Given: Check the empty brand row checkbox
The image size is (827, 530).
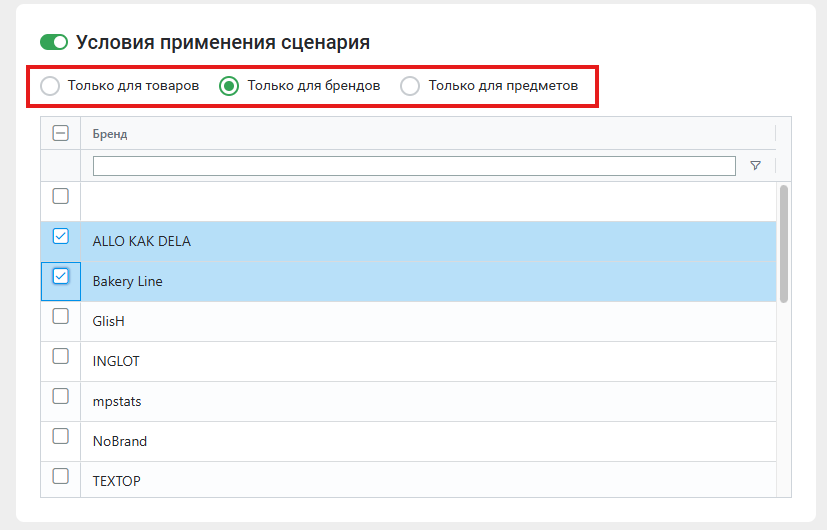Looking at the screenshot, I should pos(60,196).
